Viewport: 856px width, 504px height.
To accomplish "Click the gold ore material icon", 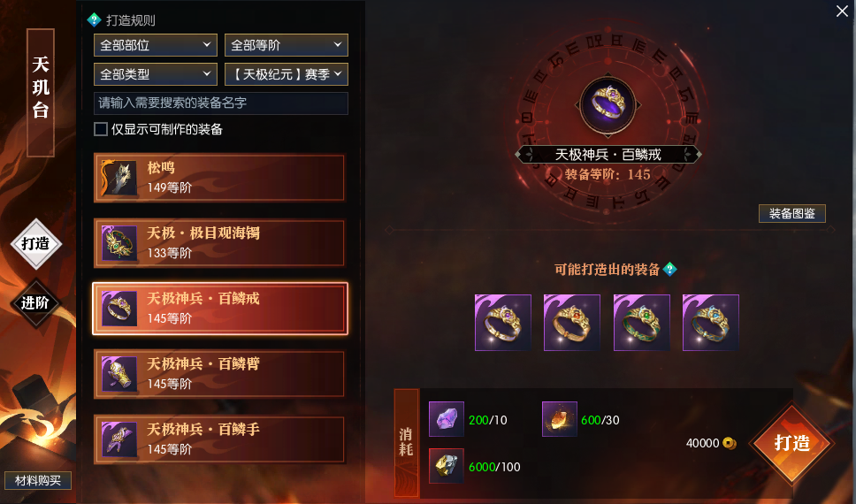I will (x=446, y=466).
